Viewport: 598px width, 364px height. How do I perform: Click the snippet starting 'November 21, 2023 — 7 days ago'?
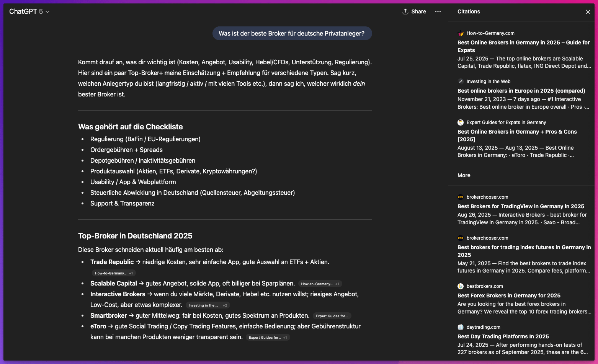[x=523, y=103]
